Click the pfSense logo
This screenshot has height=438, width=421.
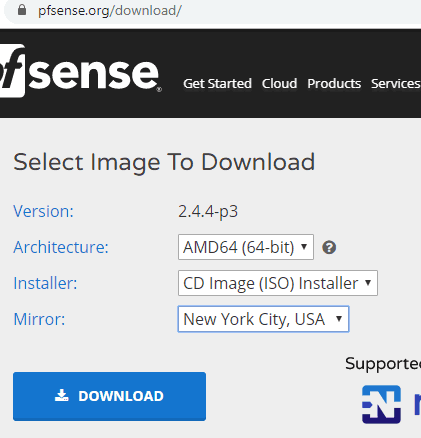coord(81,71)
